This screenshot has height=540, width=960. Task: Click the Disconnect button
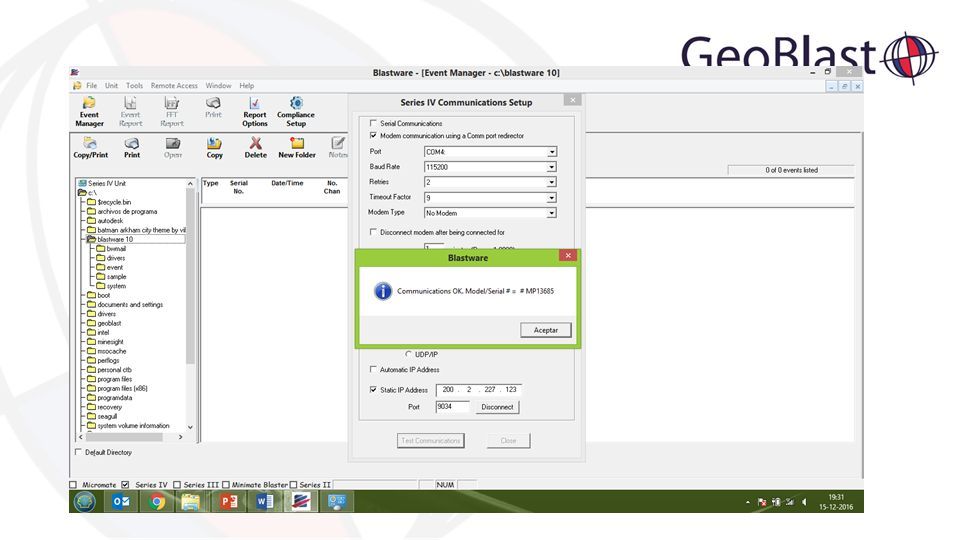[497, 407]
